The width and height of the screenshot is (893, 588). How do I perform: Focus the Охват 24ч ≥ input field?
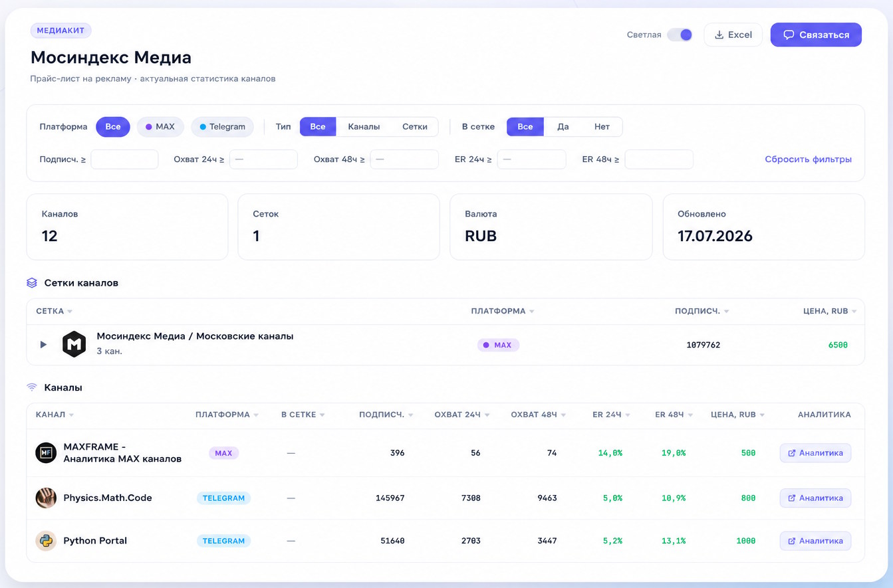pyautogui.click(x=263, y=159)
